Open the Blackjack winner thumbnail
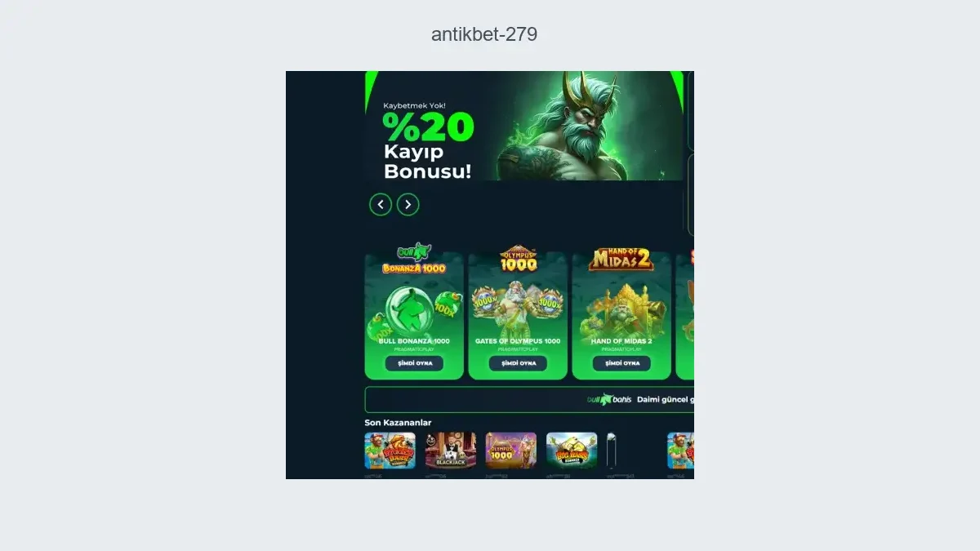This screenshot has height=551, width=980. (x=450, y=451)
